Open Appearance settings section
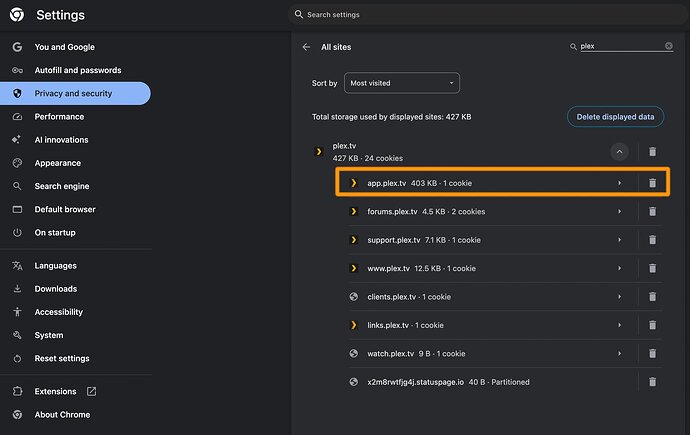Viewport: 690px width, 435px height. pos(57,163)
